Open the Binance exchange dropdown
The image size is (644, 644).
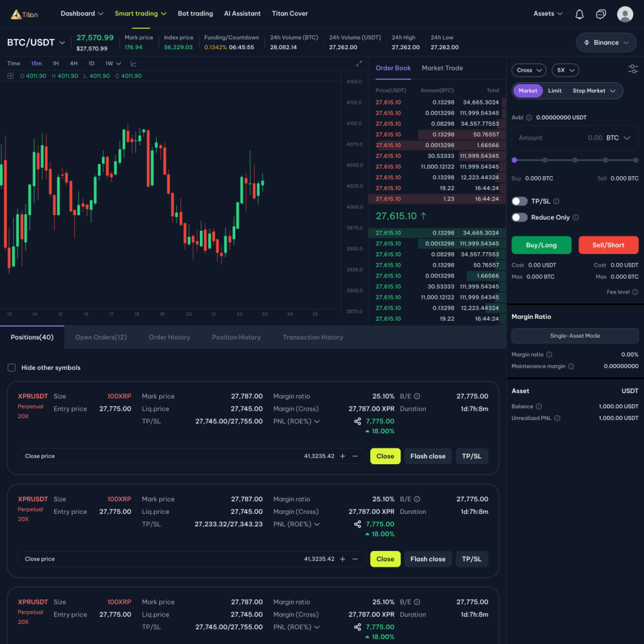(x=606, y=43)
